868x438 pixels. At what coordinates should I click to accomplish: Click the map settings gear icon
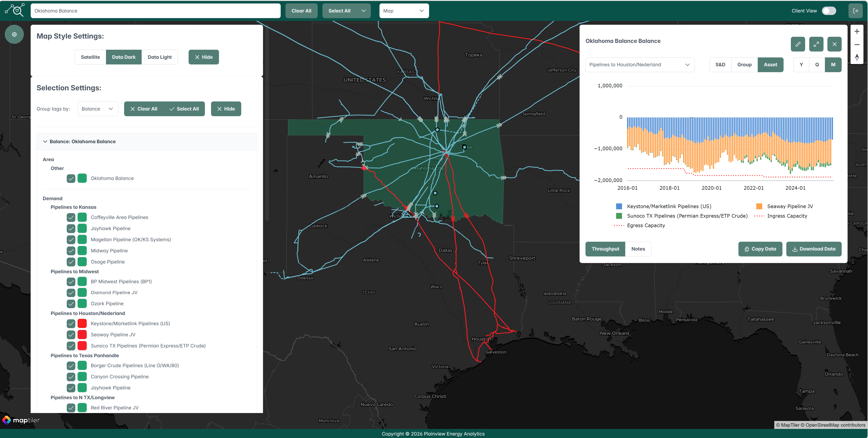[x=14, y=34]
